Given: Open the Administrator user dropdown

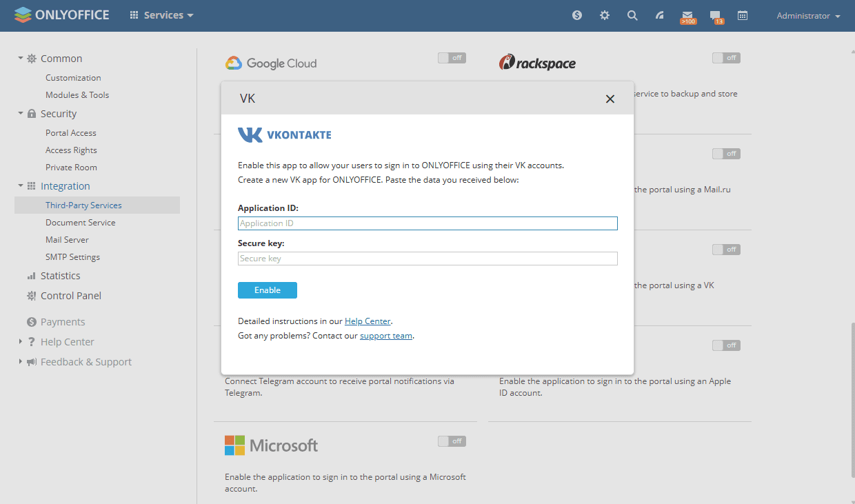Looking at the screenshot, I should [x=808, y=16].
